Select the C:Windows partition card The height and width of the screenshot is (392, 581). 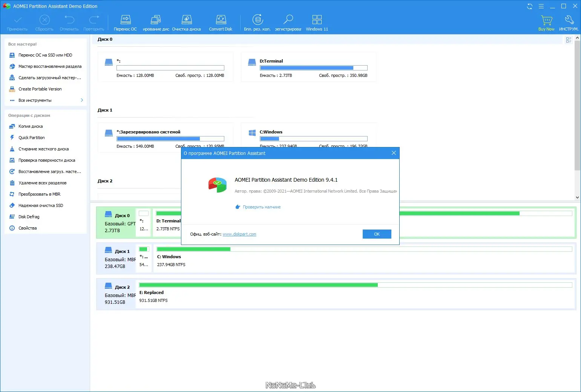click(308, 135)
